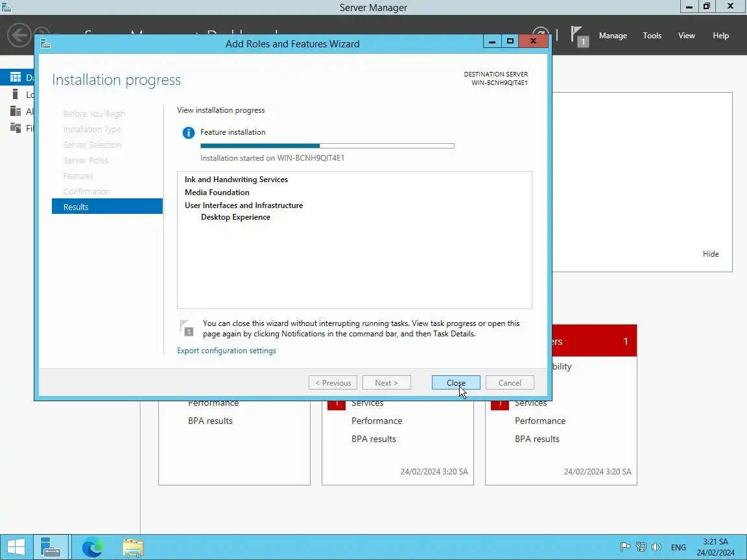The width and height of the screenshot is (747, 560).
Task: Click Ink and Handwriting Services in the list
Action: (236, 180)
